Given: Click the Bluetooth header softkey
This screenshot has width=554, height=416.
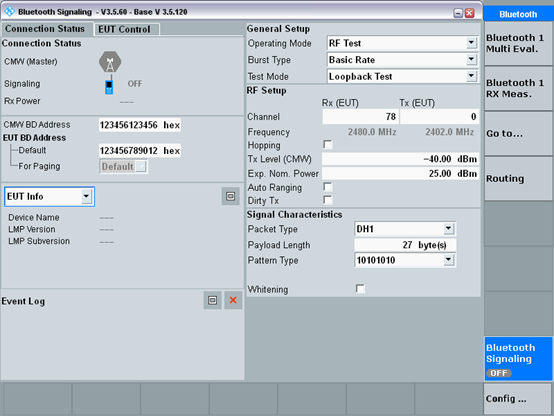Looking at the screenshot, I should click(x=518, y=14).
